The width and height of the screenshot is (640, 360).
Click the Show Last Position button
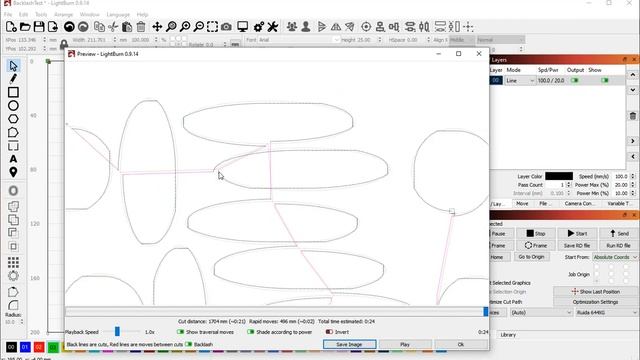click(595, 292)
